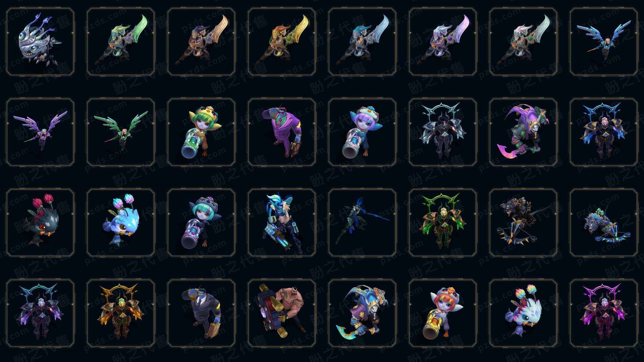
Task: Pick the green-haired cannon girl skin
Action: click(201, 132)
